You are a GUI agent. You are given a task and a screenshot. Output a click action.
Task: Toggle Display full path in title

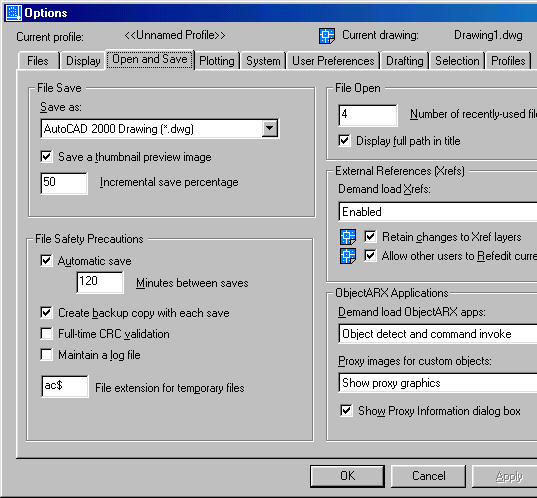345,141
